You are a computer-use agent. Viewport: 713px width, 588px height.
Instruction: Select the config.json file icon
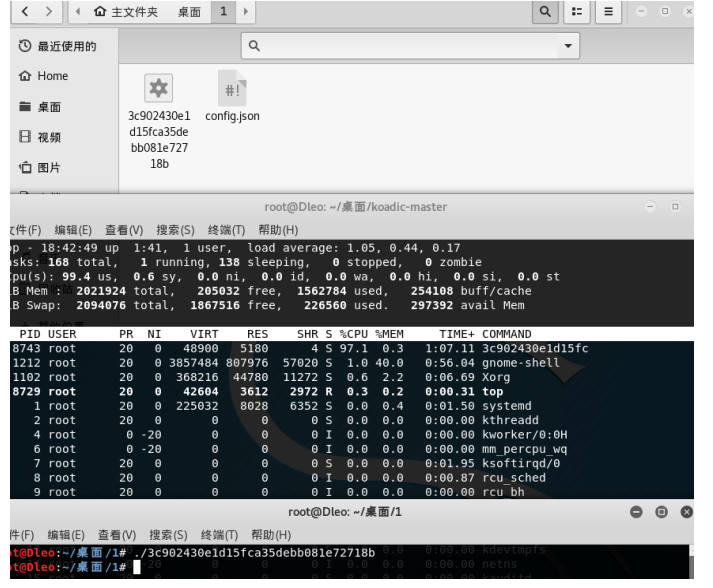(232, 89)
